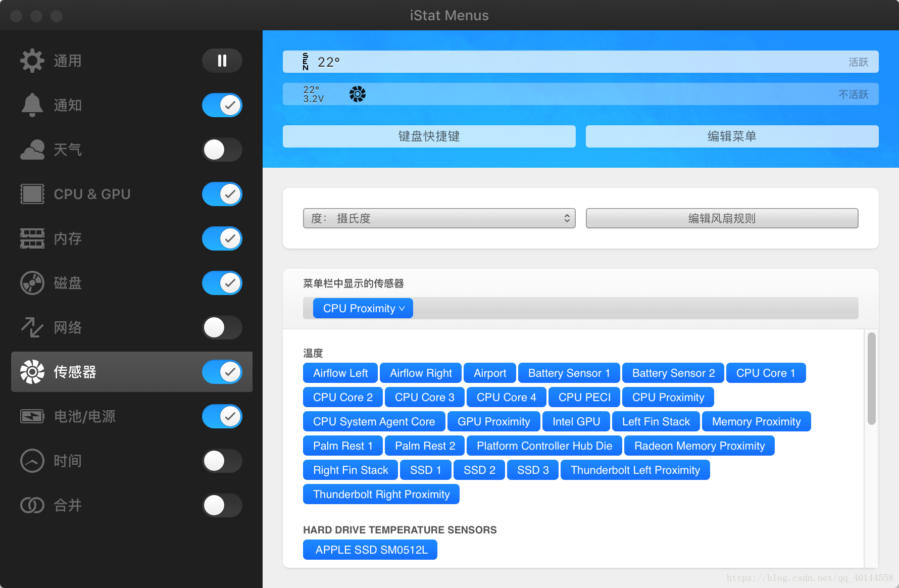Viewport: 899px width, 588px height.
Task: Select the Battery Sensor 1 tag
Action: click(x=569, y=373)
